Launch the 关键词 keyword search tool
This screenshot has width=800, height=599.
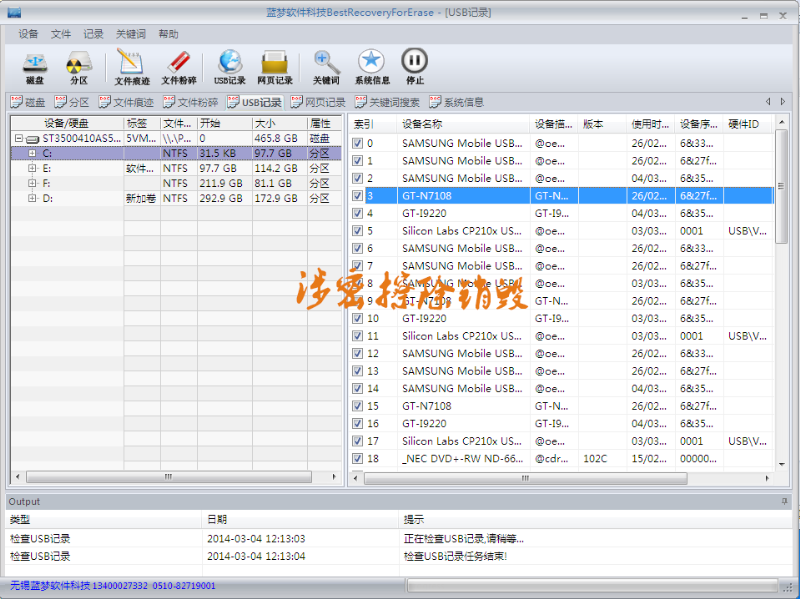coord(326,66)
